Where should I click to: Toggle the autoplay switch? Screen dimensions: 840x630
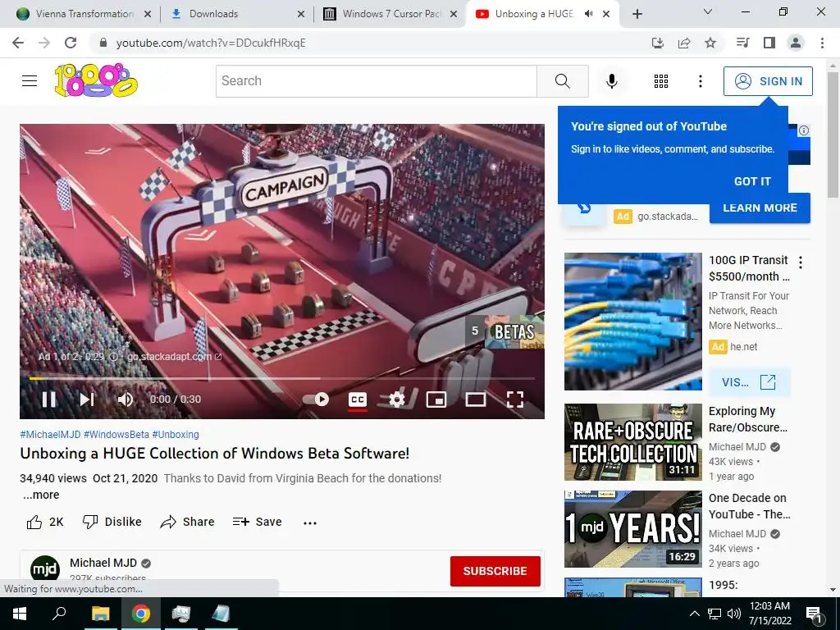(316, 399)
